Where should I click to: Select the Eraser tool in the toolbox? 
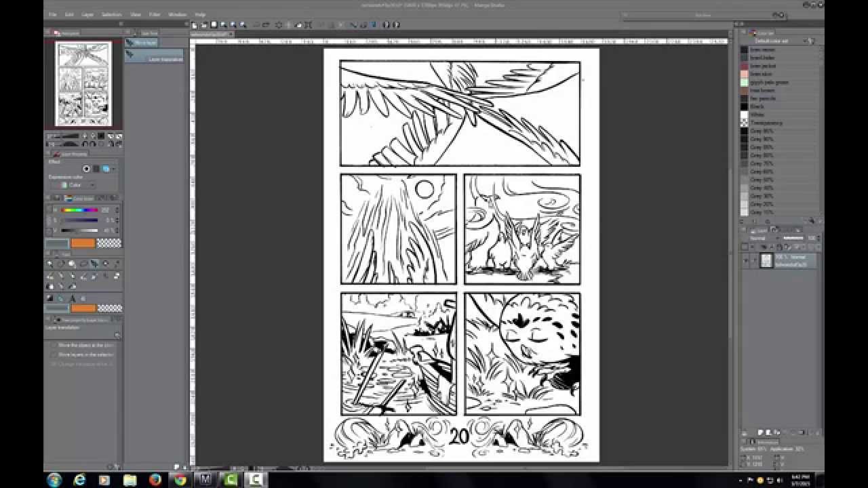point(118,276)
